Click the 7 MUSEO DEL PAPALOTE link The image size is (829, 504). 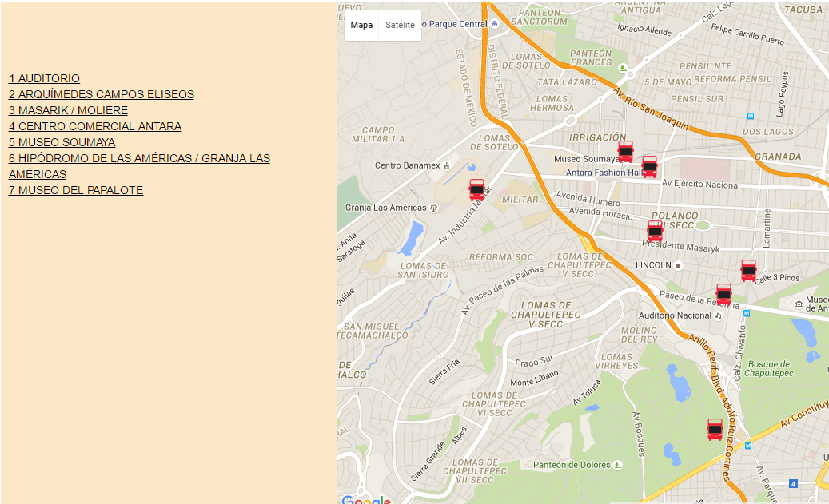(76, 190)
